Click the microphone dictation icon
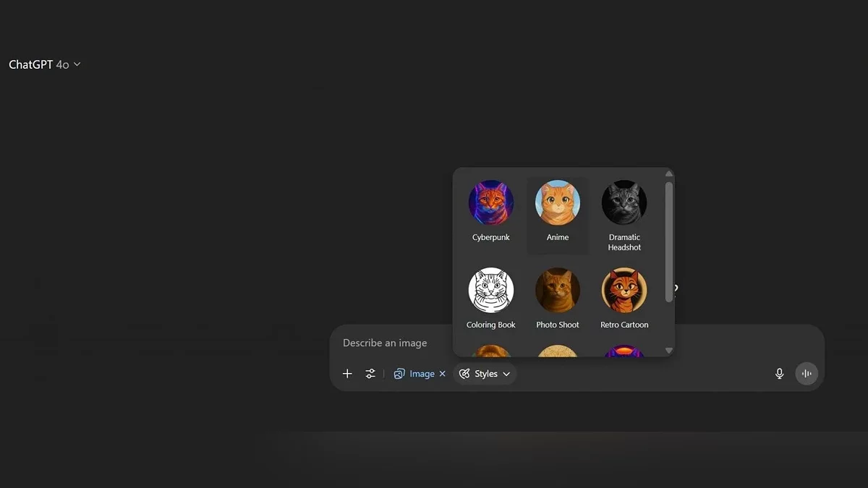 click(779, 374)
